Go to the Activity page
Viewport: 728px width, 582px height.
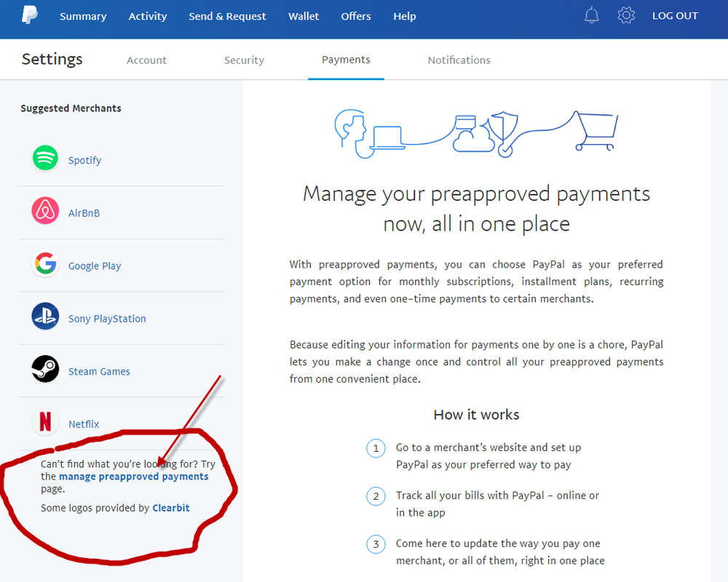click(x=148, y=16)
